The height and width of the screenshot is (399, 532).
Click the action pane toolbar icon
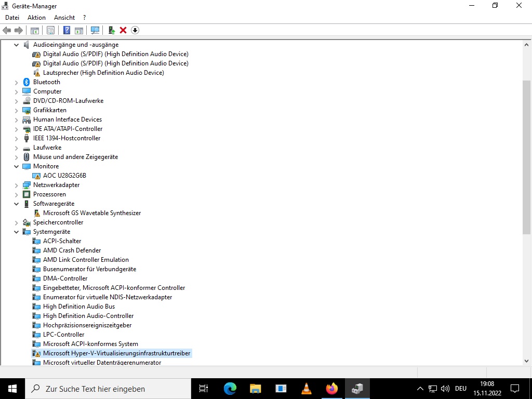click(79, 30)
